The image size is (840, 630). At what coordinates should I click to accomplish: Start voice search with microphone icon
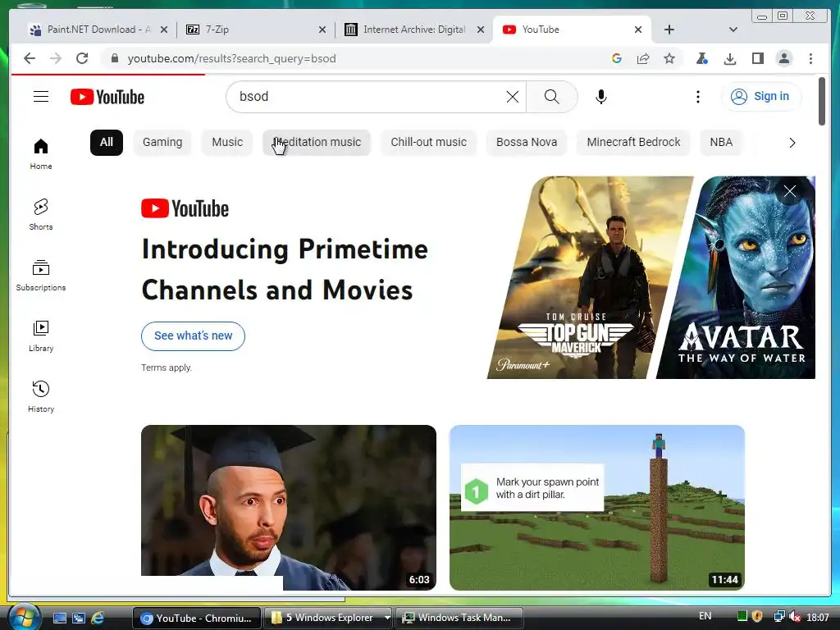pyautogui.click(x=601, y=97)
